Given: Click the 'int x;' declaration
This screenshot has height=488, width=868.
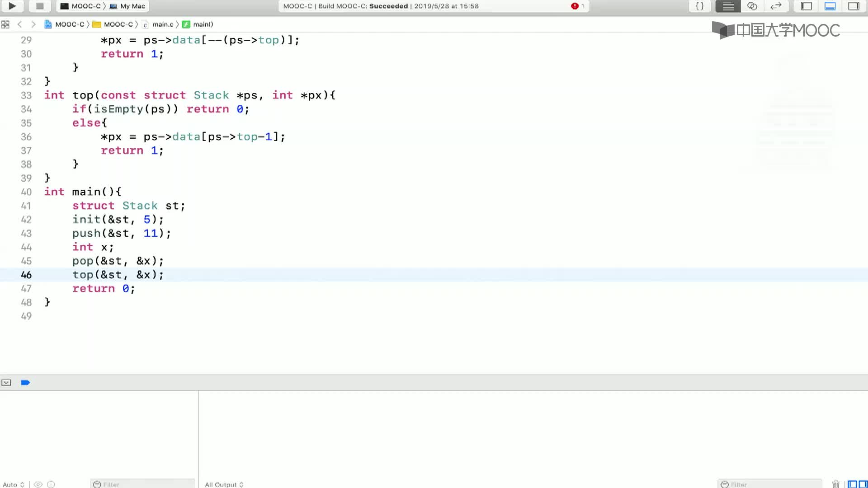Looking at the screenshot, I should [93, 247].
